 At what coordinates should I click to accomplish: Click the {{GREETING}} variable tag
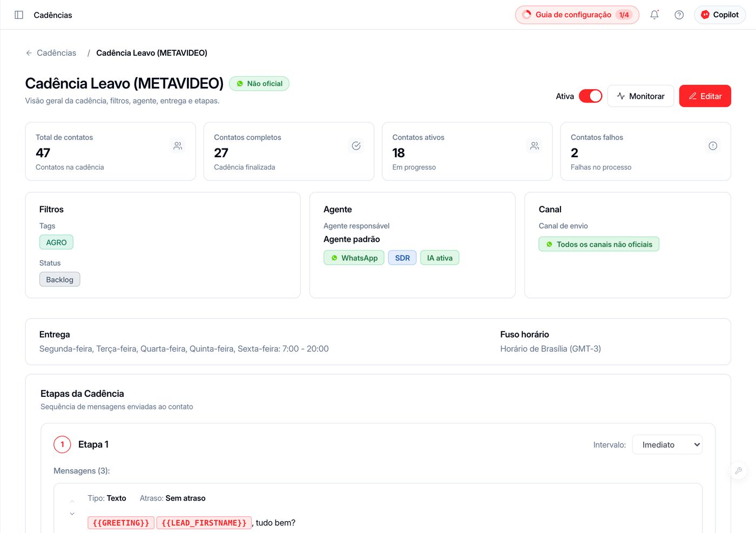tap(121, 523)
